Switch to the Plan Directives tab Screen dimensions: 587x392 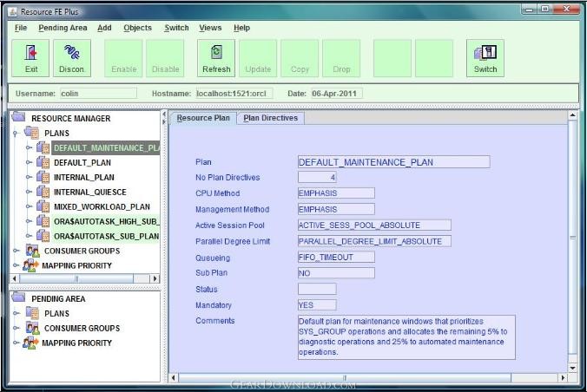271,118
